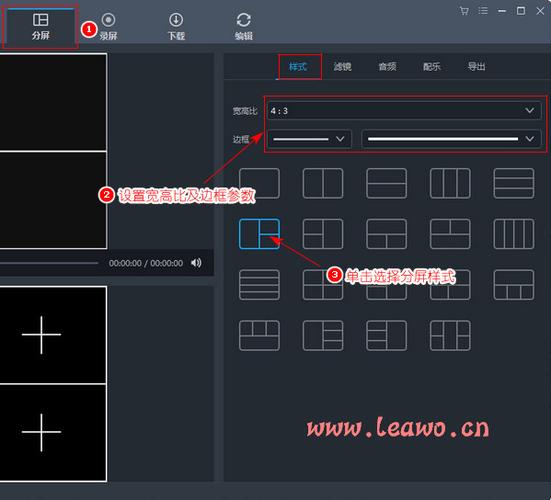Image resolution: width=551 pixels, height=500 pixels.
Task: Click the playback progress bar
Action: 49,263
